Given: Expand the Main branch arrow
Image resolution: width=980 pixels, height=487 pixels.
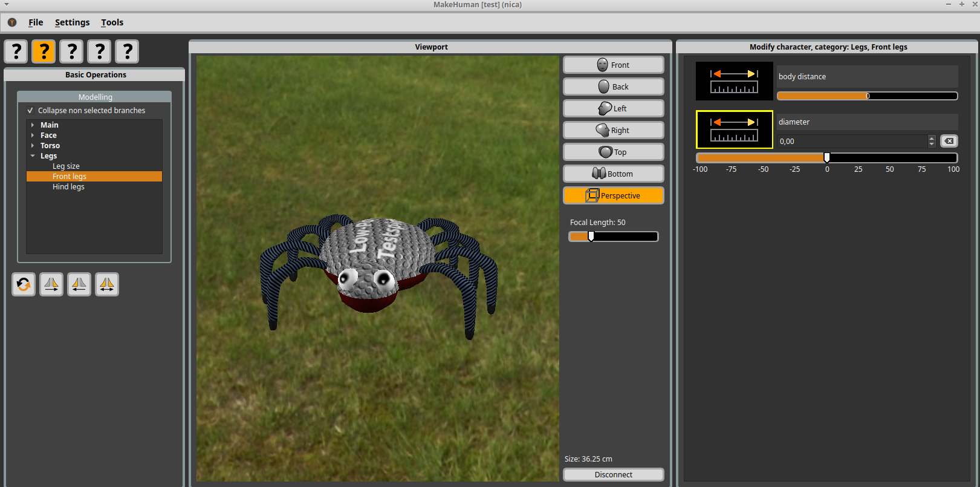Looking at the screenshot, I should (x=33, y=125).
